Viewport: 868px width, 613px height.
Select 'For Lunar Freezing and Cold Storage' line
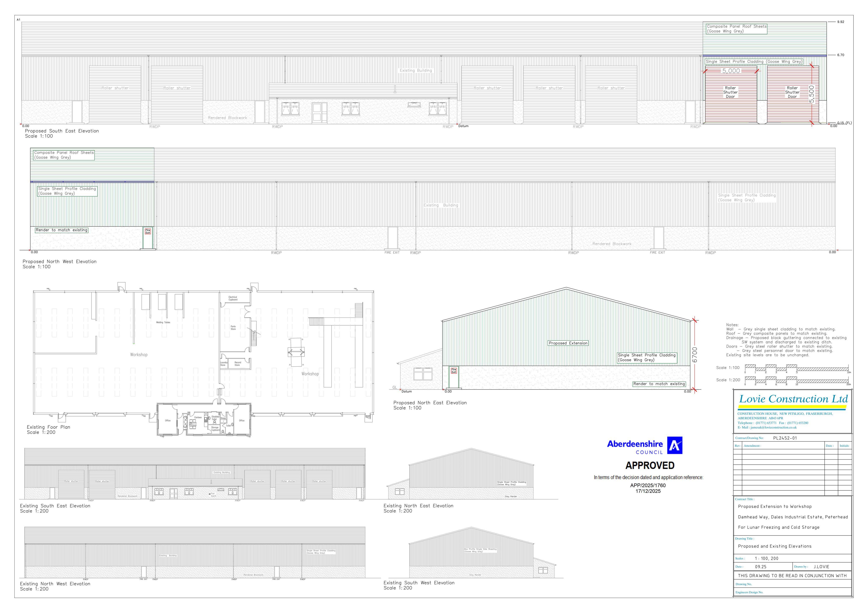(779, 528)
